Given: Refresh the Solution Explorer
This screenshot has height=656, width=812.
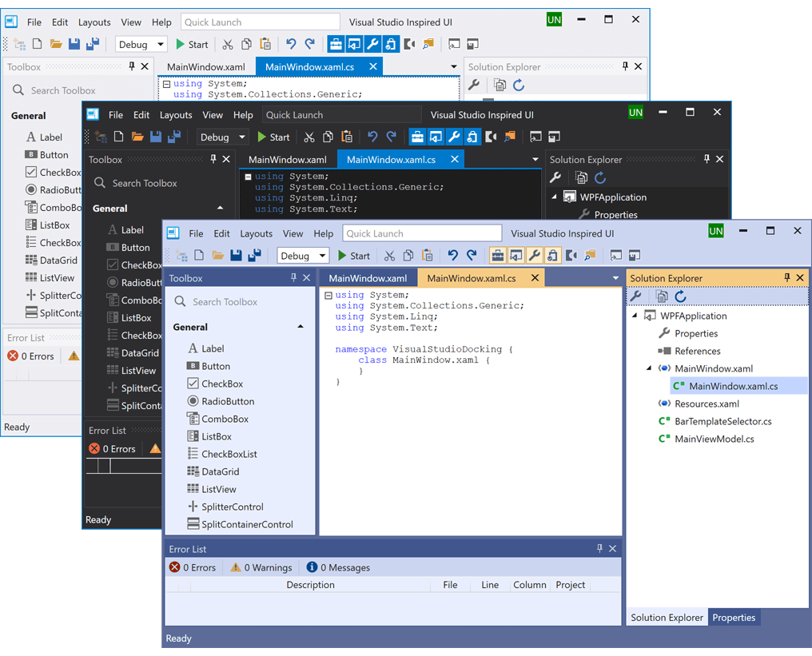Looking at the screenshot, I should 682,296.
